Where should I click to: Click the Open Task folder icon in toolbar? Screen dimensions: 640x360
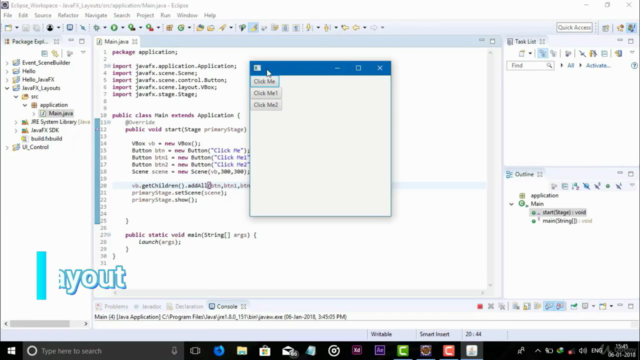[x=211, y=27]
